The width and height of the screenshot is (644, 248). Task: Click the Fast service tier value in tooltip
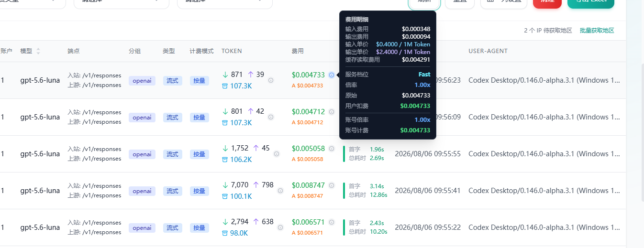coord(424,75)
